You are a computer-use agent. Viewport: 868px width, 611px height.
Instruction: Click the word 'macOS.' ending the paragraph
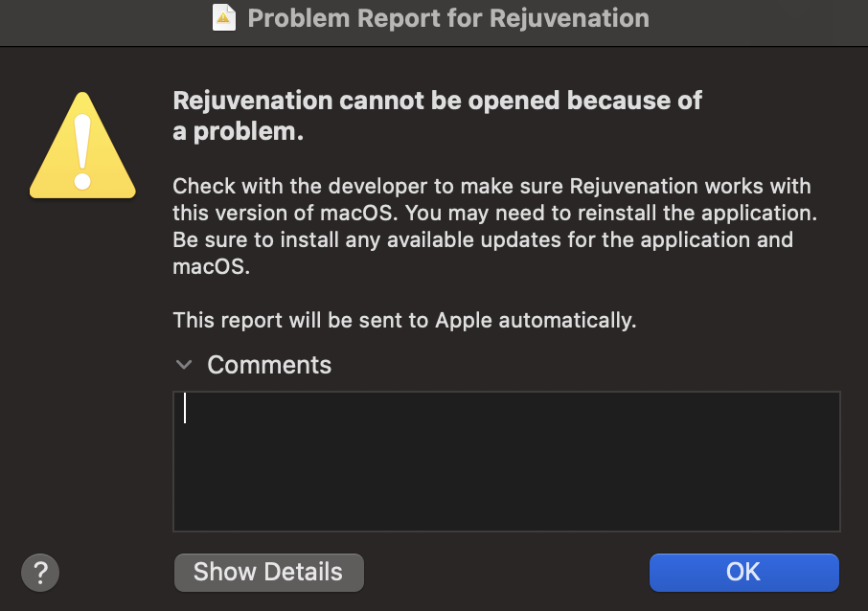click(212, 267)
